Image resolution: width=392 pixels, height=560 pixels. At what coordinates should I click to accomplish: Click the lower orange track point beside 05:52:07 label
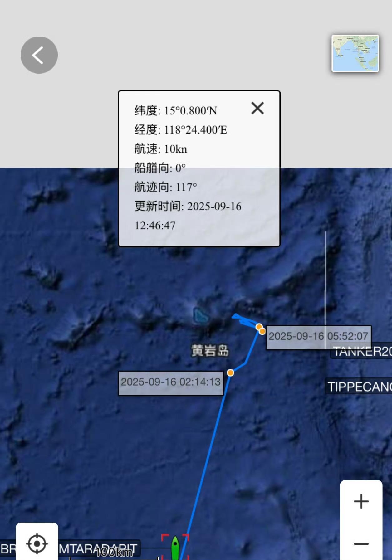pos(262,331)
